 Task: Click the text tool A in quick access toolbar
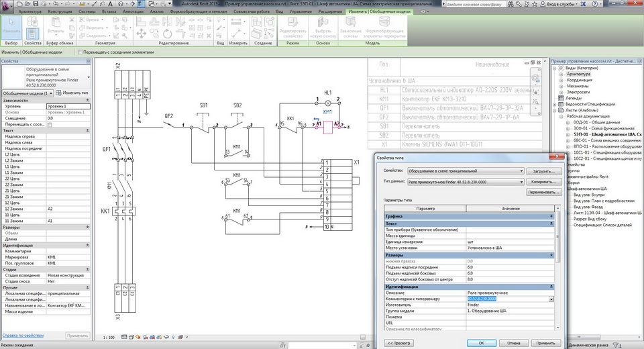click(110, 4)
